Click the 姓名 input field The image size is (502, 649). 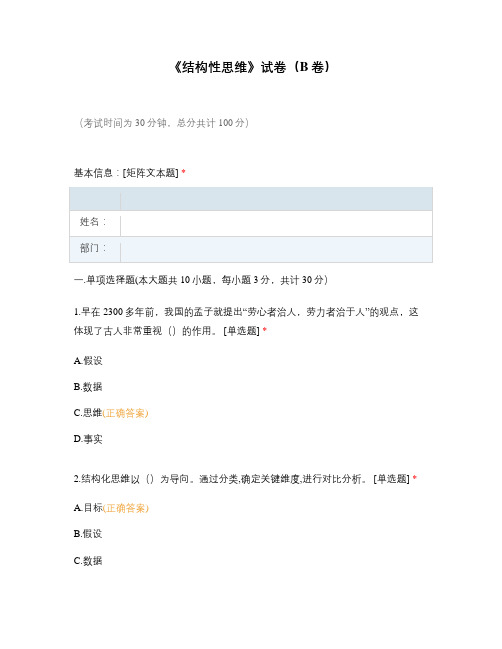(276, 224)
